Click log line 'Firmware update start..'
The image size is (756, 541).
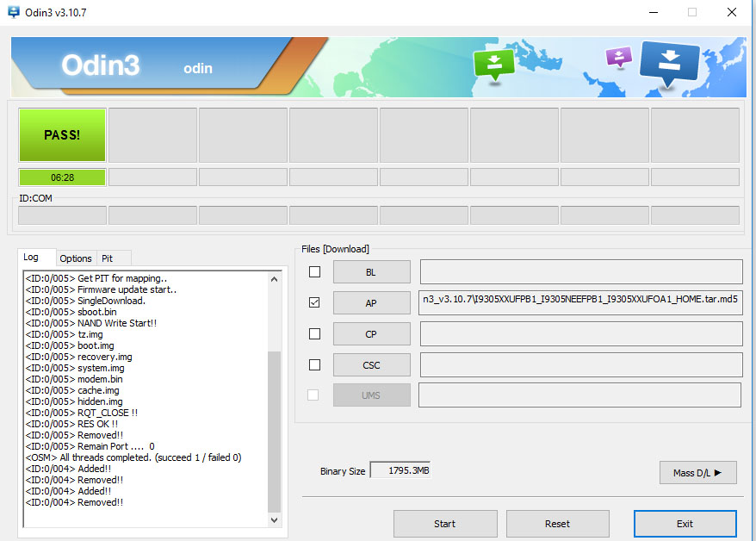click(x=102, y=289)
